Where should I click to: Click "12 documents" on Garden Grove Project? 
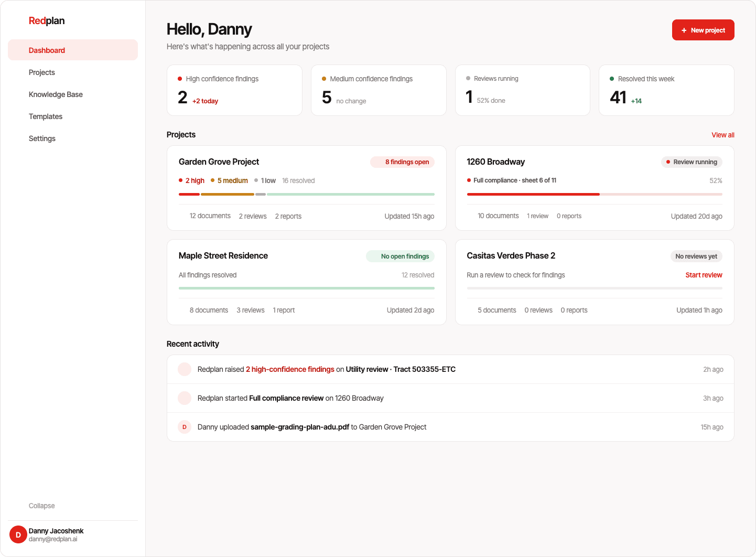(x=210, y=216)
